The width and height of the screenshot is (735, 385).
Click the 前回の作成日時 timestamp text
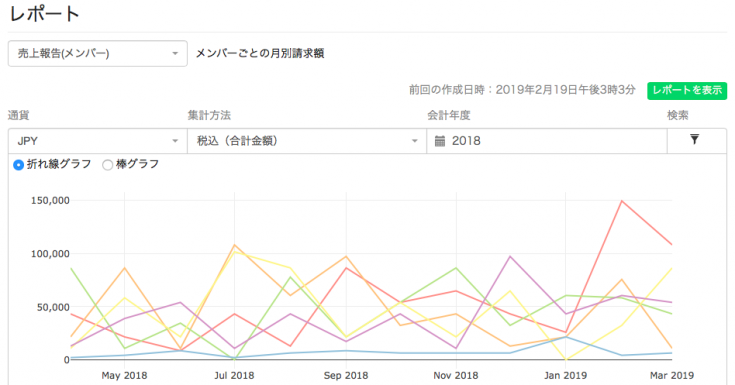coord(522,90)
